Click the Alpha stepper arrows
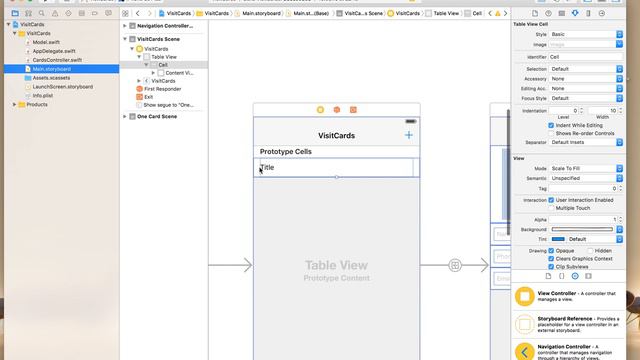The width and height of the screenshot is (640, 360). (620, 220)
